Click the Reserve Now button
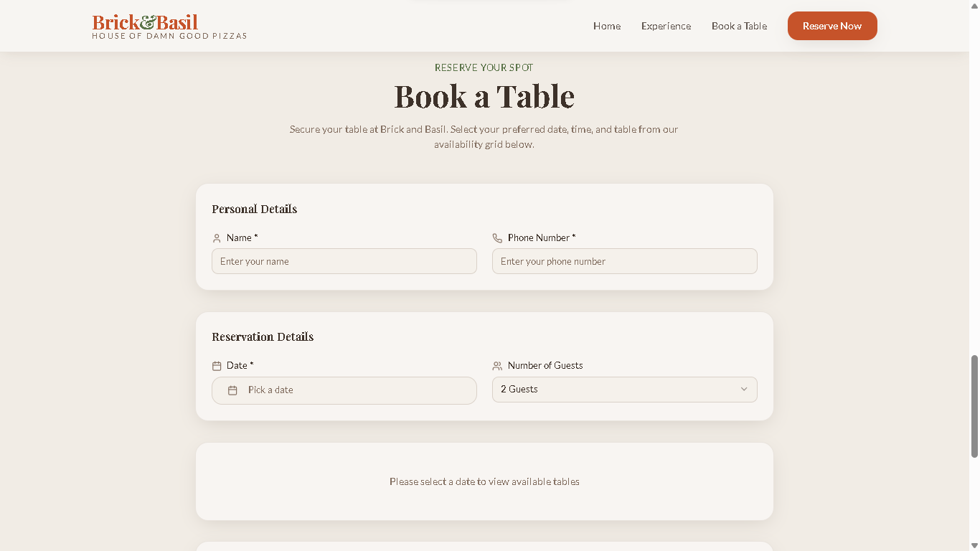 coord(831,26)
